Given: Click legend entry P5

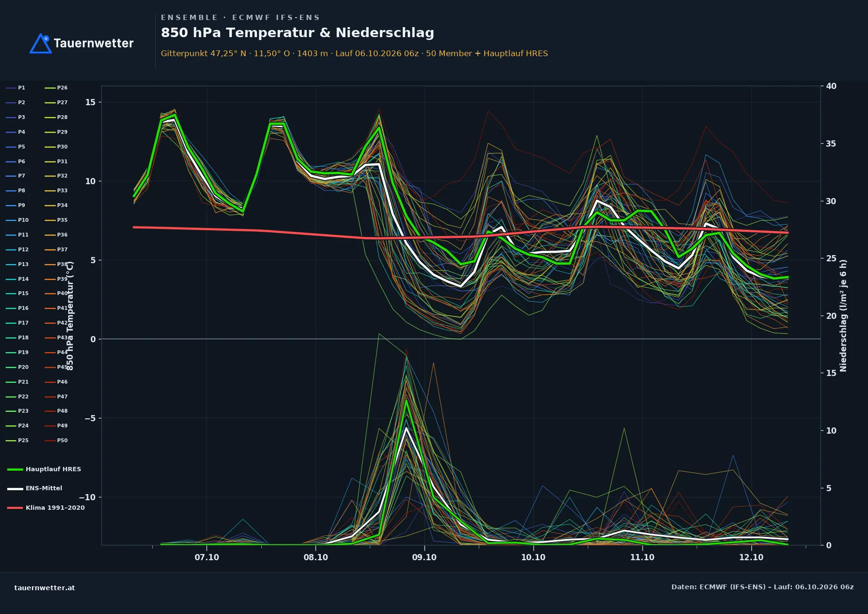Looking at the screenshot, I should (x=15, y=147).
